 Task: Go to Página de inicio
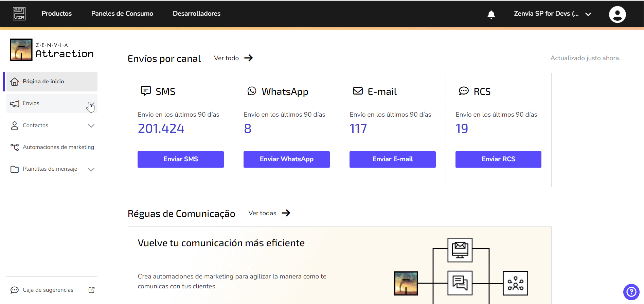(52, 82)
